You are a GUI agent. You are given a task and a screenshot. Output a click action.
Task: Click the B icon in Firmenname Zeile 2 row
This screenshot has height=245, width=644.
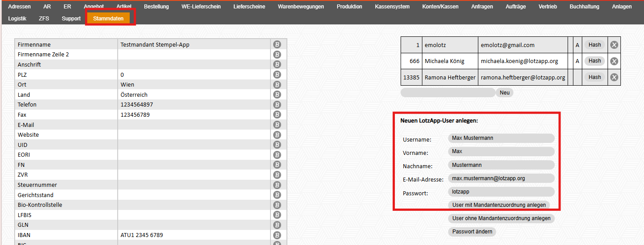277,55
